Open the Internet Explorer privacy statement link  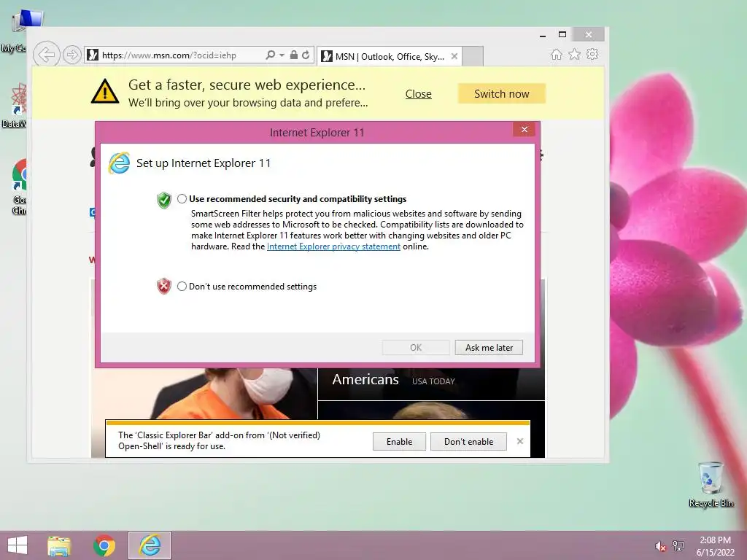coord(333,246)
